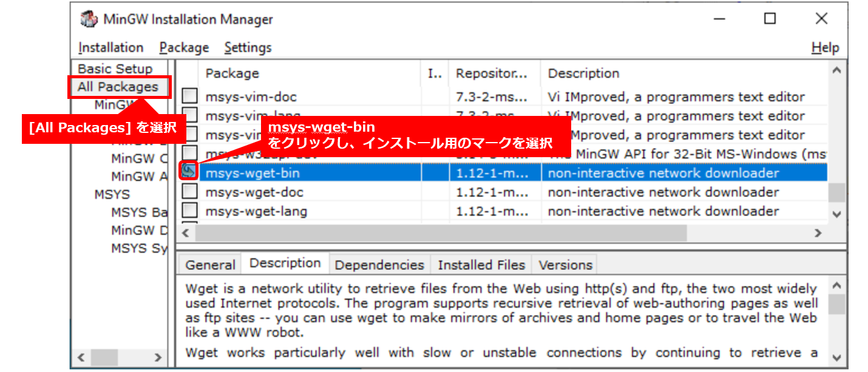Select the MSYS category in tree
The height and width of the screenshot is (372, 868).
coord(112,194)
